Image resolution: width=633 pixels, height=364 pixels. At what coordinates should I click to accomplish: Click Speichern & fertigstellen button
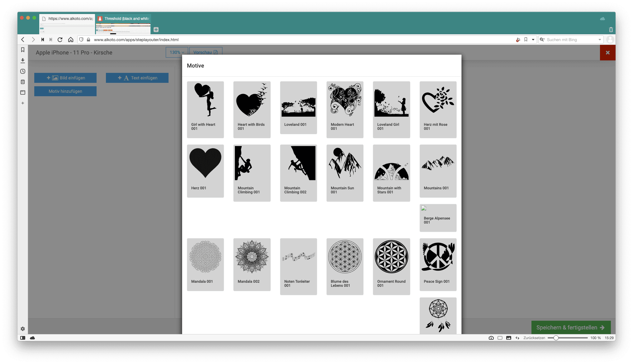tap(569, 328)
